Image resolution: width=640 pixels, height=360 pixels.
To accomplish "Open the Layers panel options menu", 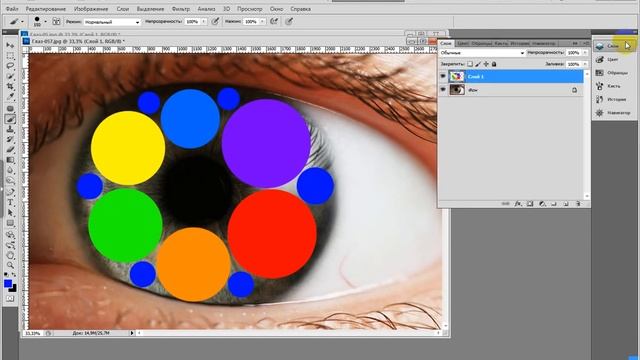I will (x=586, y=43).
